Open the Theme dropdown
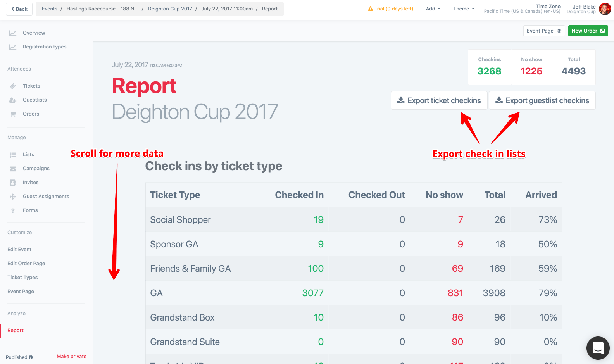Image resolution: width=614 pixels, height=364 pixels. coord(464,9)
